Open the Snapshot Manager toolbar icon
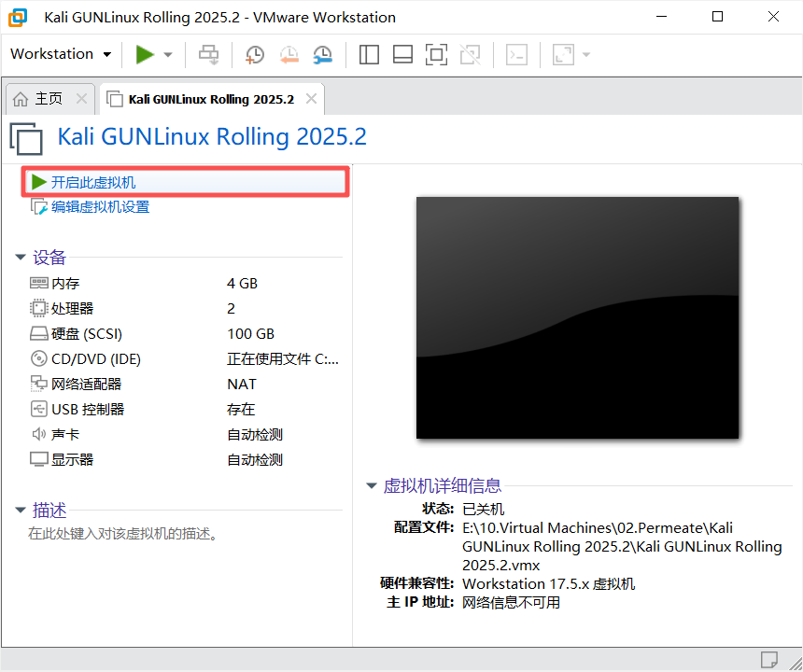Viewport: 803px width, 672px height. pos(323,54)
